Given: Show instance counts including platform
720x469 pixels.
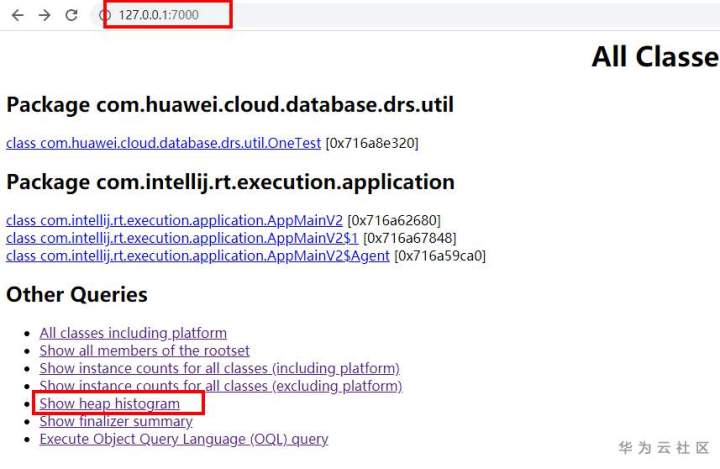Looking at the screenshot, I should tap(219, 368).
